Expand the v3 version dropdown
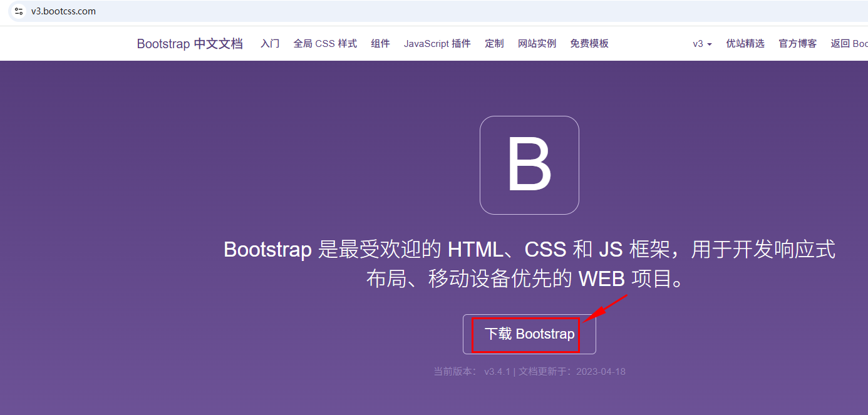The width and height of the screenshot is (868, 415). (702, 44)
